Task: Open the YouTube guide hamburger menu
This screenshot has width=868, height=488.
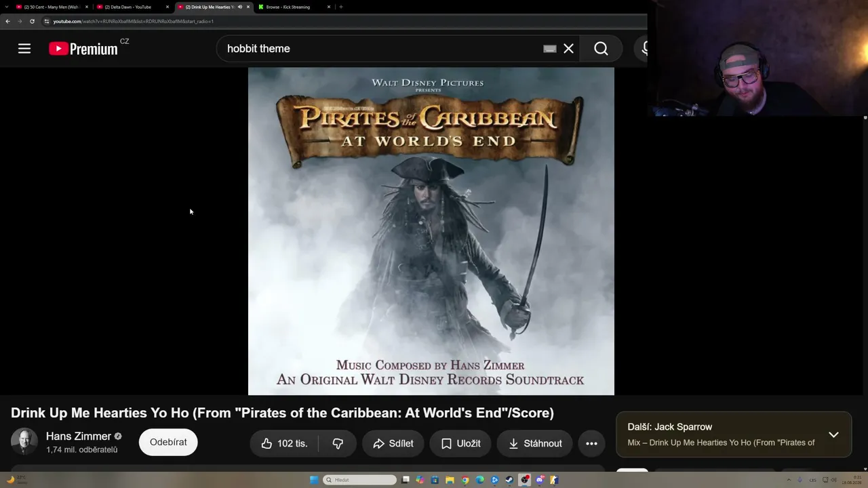Action: (24, 48)
